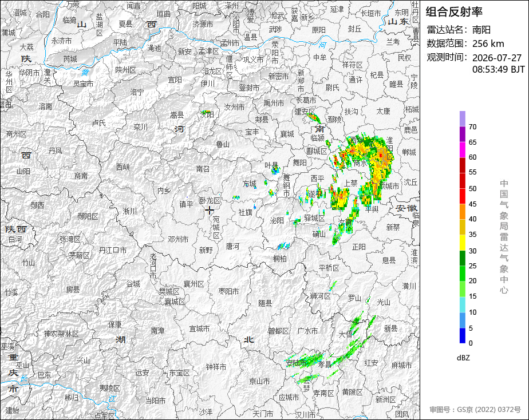529x420 pixels.
Task: Click the 平顶山 鲁山 label
Action: coord(223,144)
